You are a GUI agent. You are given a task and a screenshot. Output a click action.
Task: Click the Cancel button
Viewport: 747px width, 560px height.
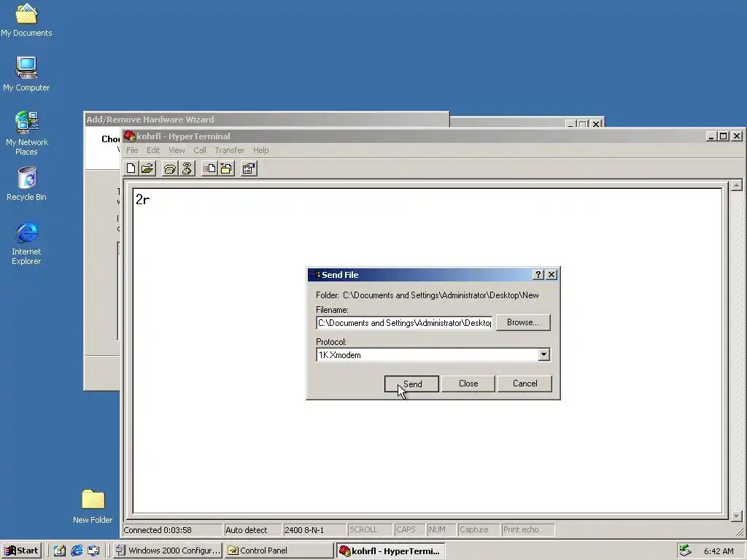525,384
